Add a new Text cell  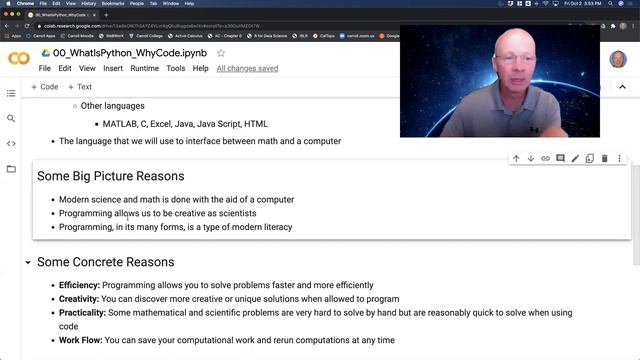[x=80, y=87]
